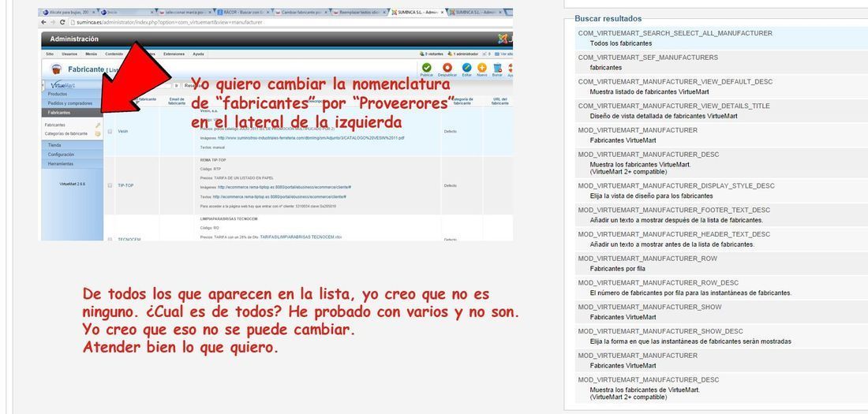Click the 'Todos los fabricantes' result text

click(621, 43)
